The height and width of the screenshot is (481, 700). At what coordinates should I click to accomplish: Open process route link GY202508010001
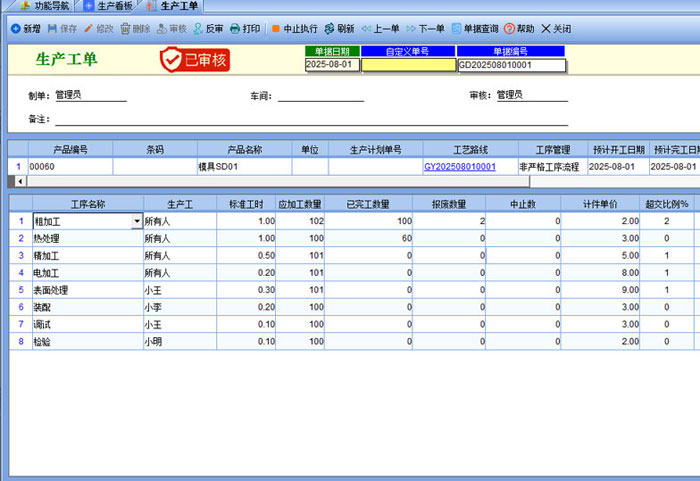click(x=459, y=167)
